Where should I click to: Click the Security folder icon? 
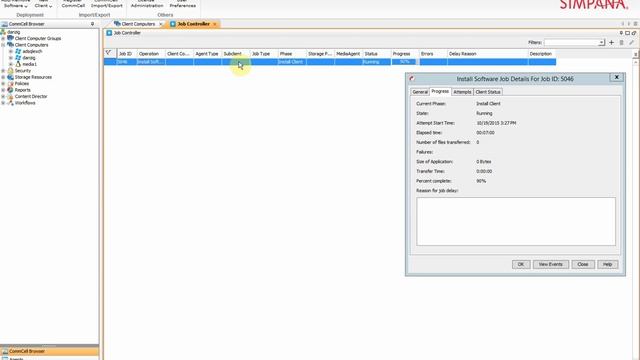pyautogui.click(x=11, y=71)
